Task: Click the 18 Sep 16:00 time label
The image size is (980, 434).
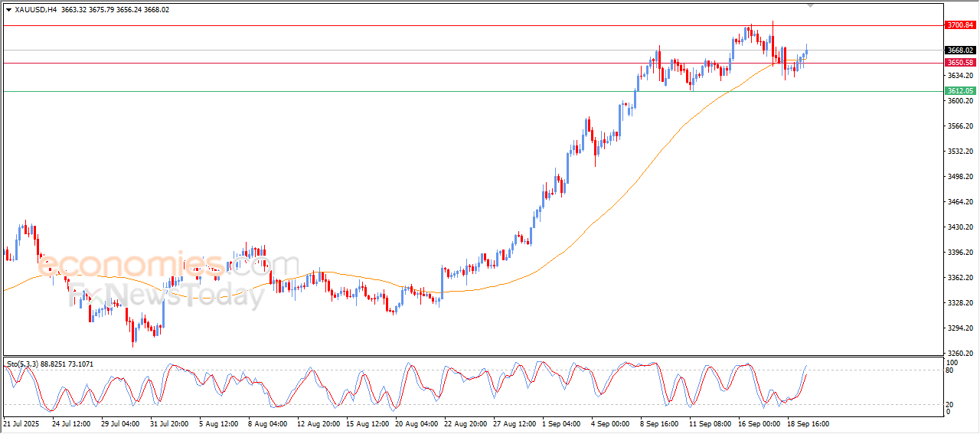Action: pos(808,423)
